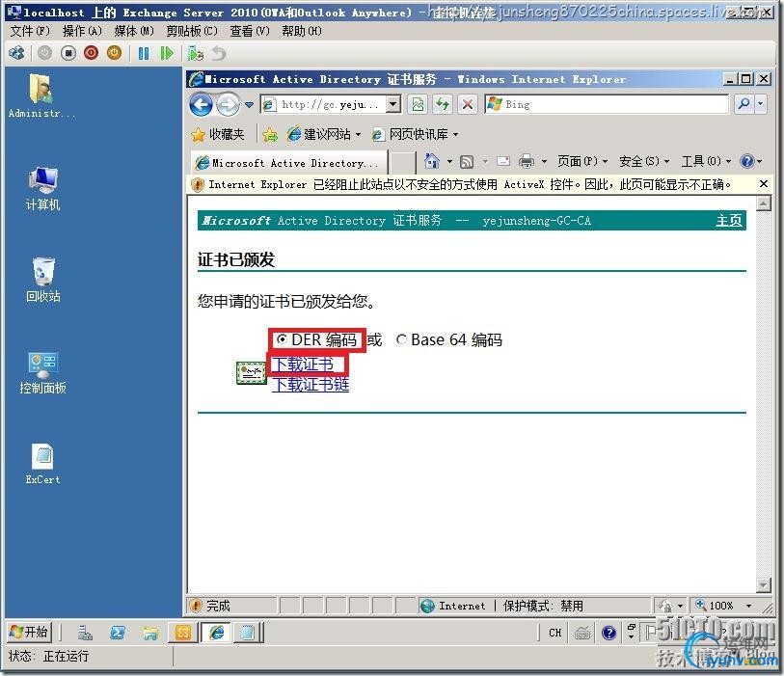This screenshot has width=784, height=676.
Task: Expand the address bar dropdown arrow
Action: [394, 104]
